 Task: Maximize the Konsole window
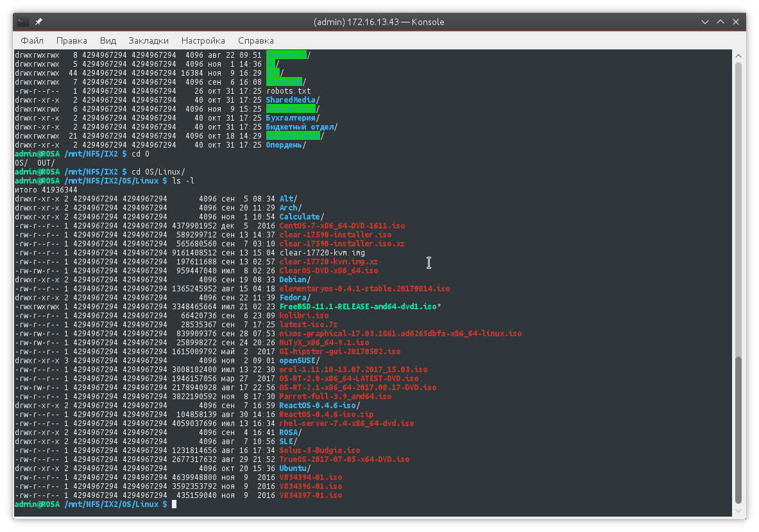721,22
